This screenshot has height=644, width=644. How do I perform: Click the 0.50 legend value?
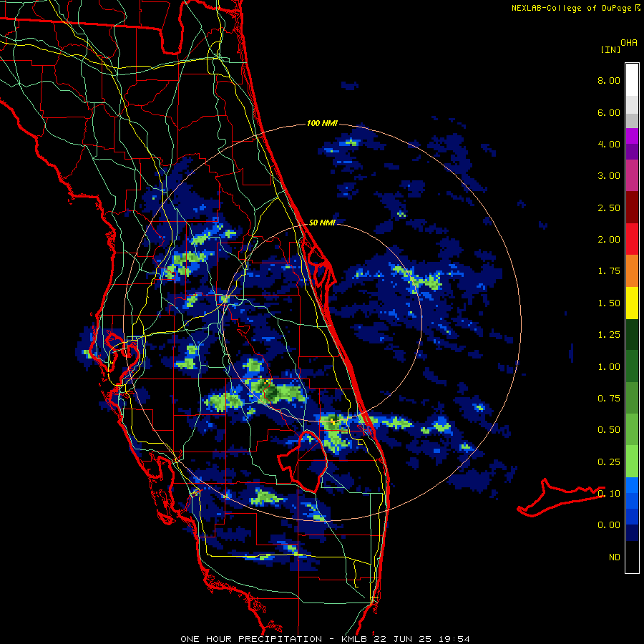pos(609,430)
